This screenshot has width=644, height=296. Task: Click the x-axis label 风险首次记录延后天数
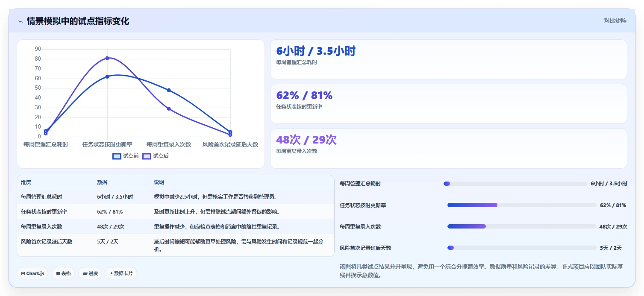pyautogui.click(x=230, y=144)
